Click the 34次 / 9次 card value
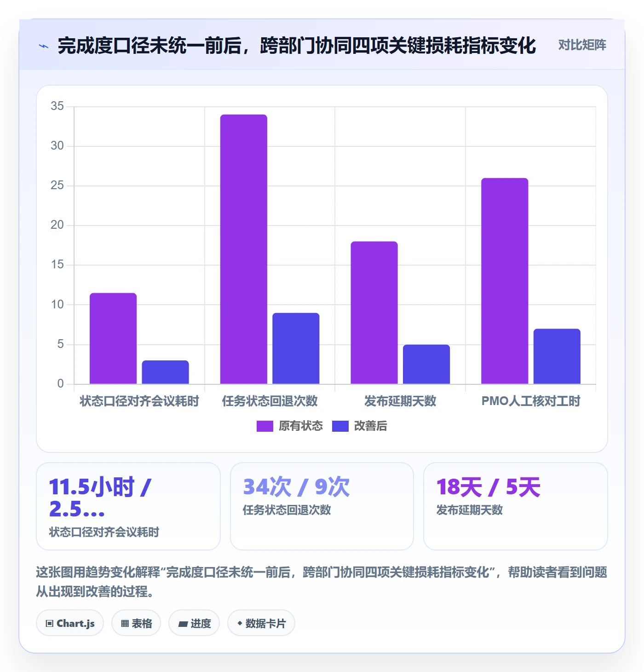The image size is (644, 672). pyautogui.click(x=296, y=487)
